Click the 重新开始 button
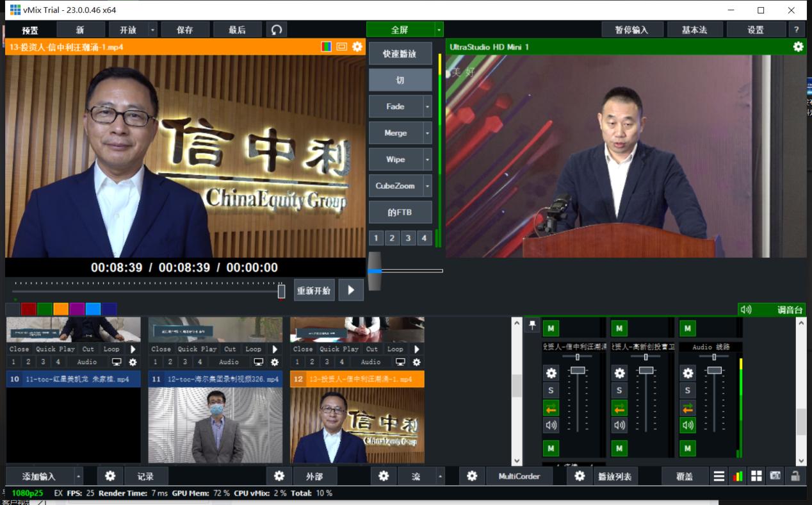812x505 pixels. (314, 290)
